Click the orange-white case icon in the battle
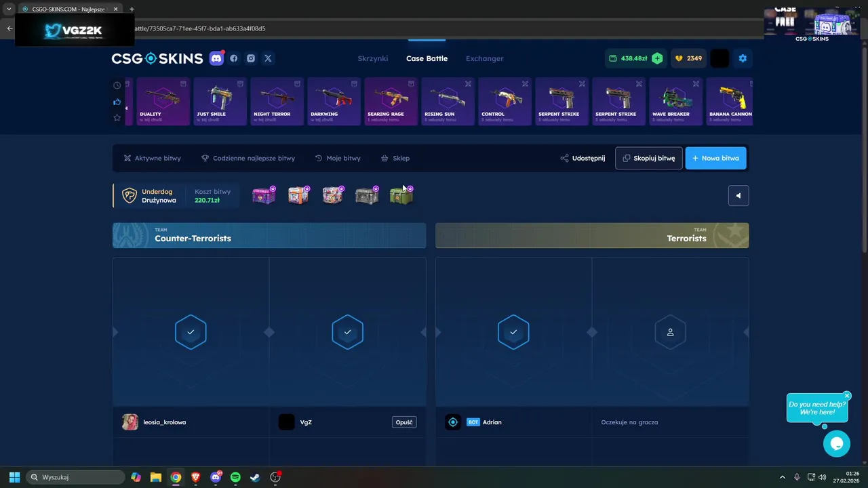868x488 pixels. tap(298, 196)
